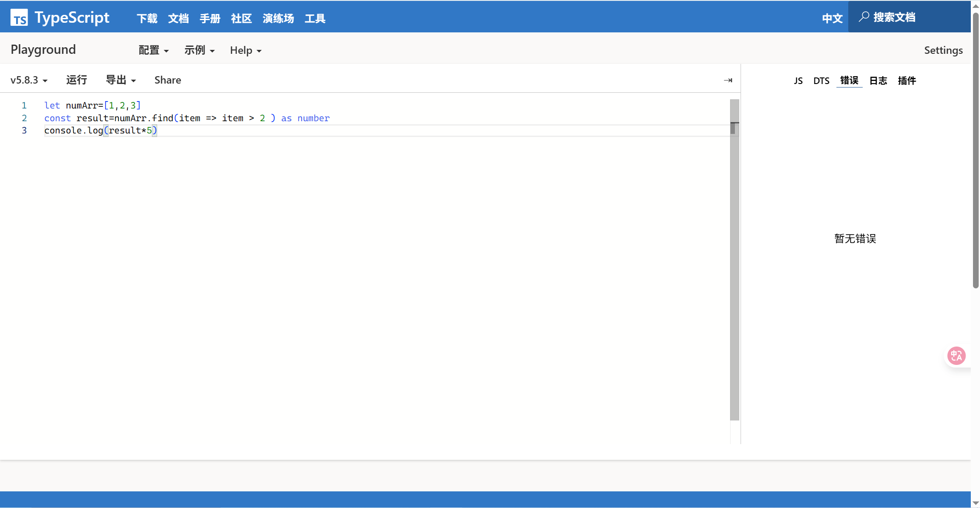Open the 插件 plugins tab
Image resolution: width=980 pixels, height=508 pixels.
point(907,81)
